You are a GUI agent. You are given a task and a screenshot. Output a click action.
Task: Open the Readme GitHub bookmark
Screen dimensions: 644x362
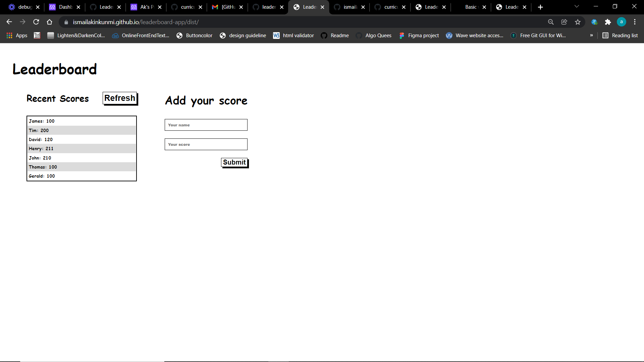[x=339, y=35]
